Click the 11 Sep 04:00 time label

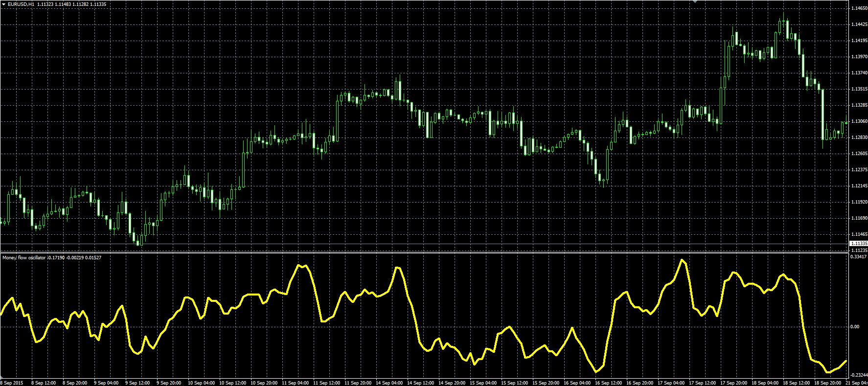click(296, 383)
